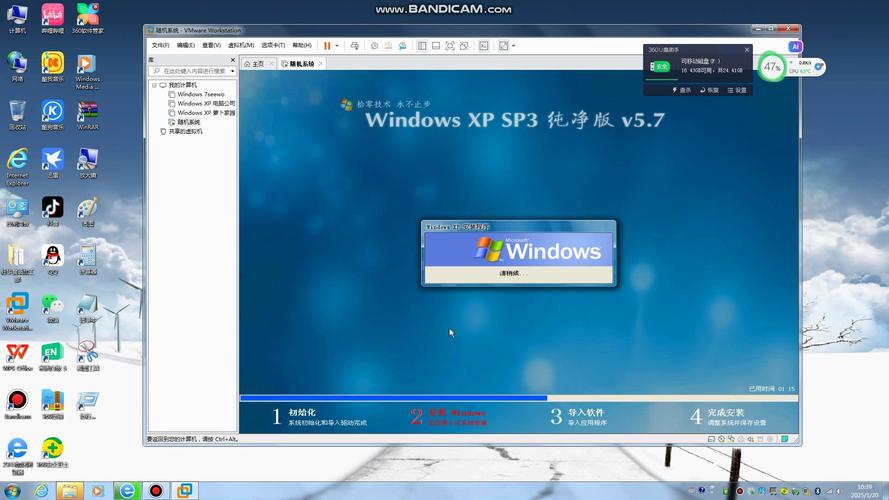Image resolution: width=889 pixels, height=500 pixels.
Task: Close the 360 U盘助手 popup
Action: coord(747,49)
